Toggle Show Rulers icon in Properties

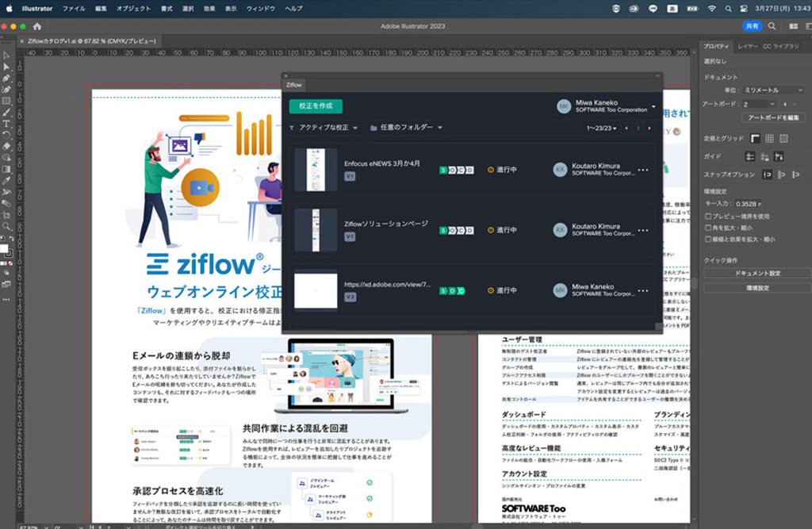pos(756,138)
